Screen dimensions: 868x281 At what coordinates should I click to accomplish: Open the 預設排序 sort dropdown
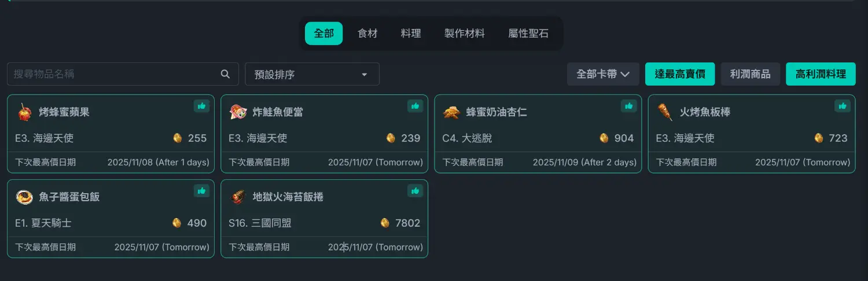pos(312,75)
